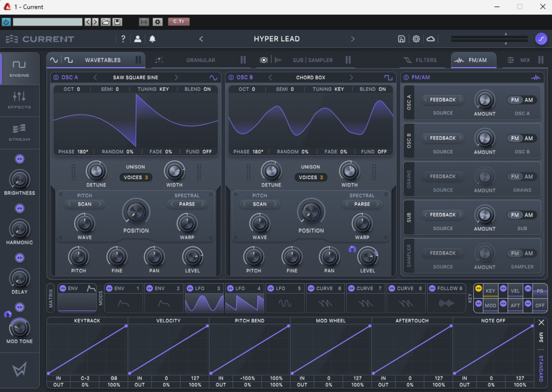
Task: Go to next OSC A wavetable after Saw Square Sine
Action: 176,78
